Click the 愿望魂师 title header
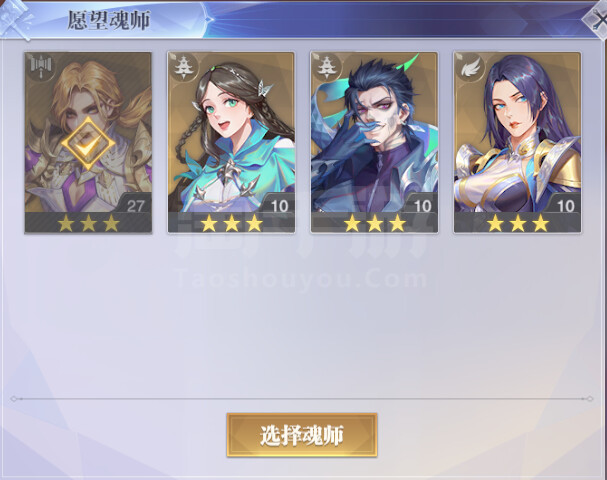607x480 pixels. (109, 20)
